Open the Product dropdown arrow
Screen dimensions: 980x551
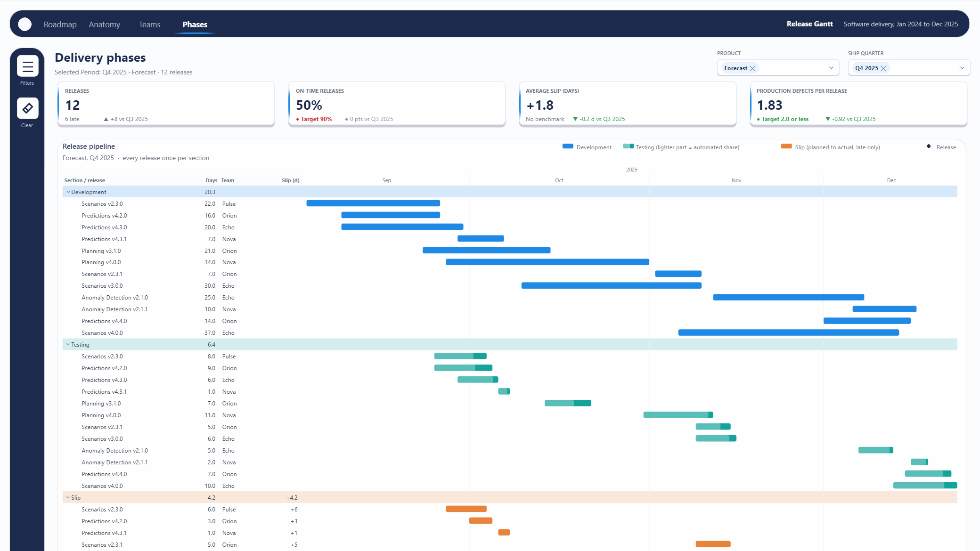(831, 68)
